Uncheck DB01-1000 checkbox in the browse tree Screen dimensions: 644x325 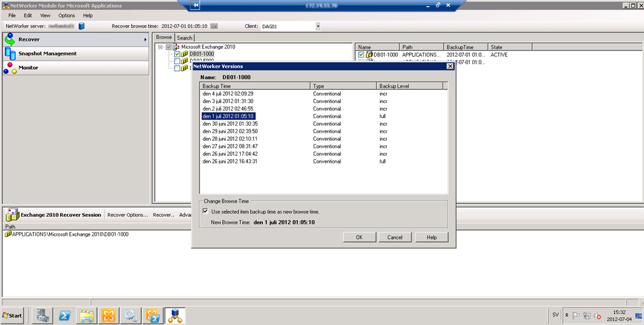(177, 54)
